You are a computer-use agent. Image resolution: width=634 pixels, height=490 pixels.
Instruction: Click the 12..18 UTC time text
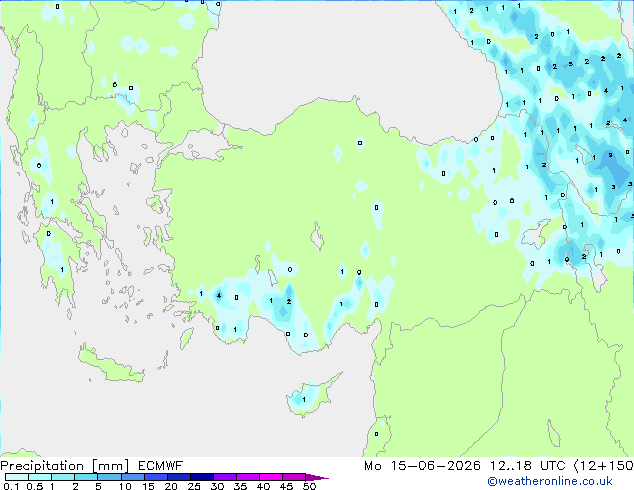527,466
